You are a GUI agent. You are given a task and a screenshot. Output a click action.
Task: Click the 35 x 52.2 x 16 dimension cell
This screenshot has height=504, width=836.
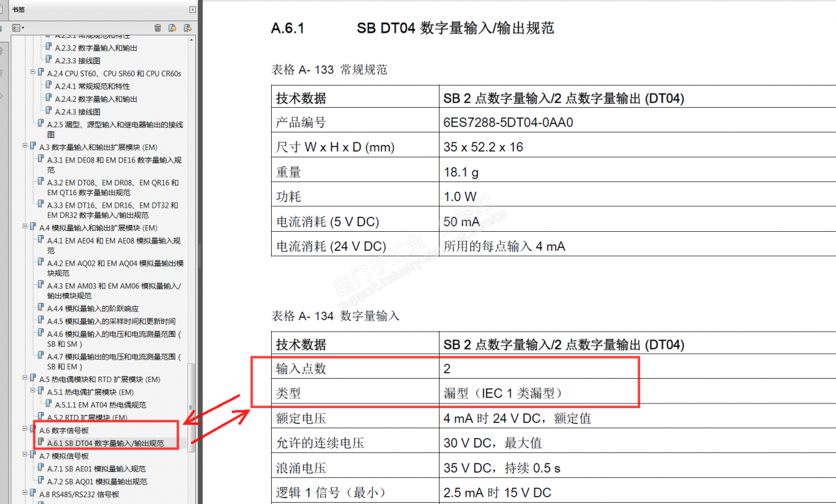pyautogui.click(x=637, y=148)
